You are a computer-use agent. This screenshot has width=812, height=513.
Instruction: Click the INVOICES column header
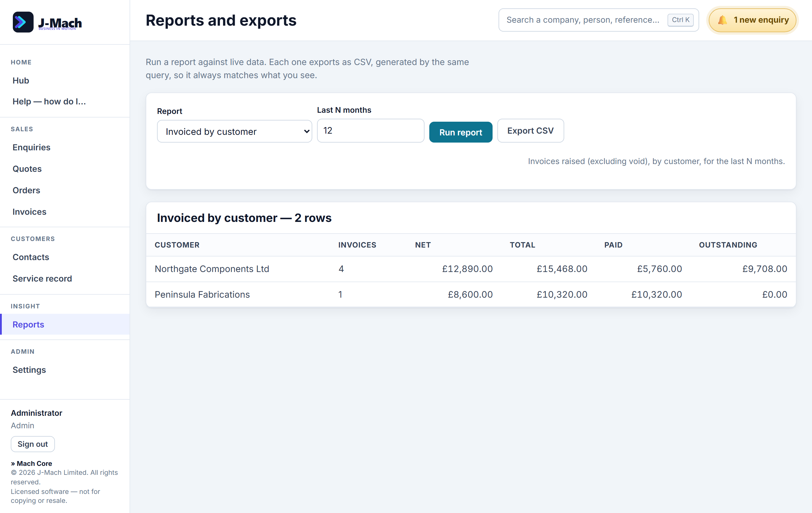click(x=357, y=245)
